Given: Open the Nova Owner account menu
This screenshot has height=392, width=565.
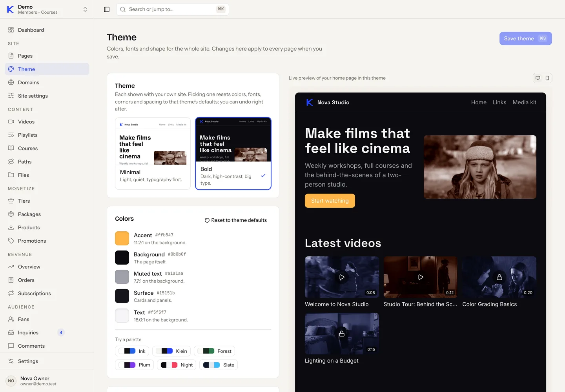Looking at the screenshot, I should 47,381.
